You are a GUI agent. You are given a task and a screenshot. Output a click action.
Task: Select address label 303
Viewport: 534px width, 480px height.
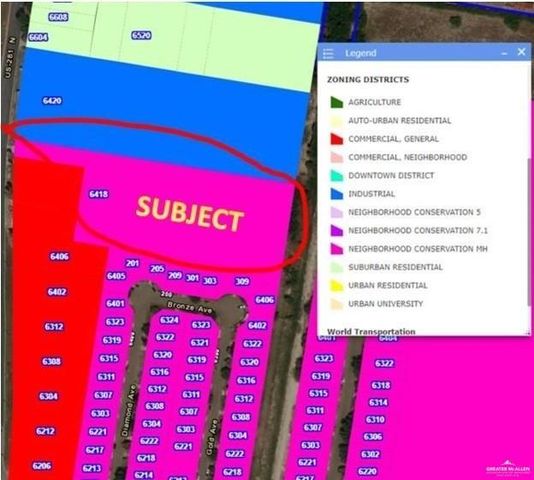tap(209, 281)
